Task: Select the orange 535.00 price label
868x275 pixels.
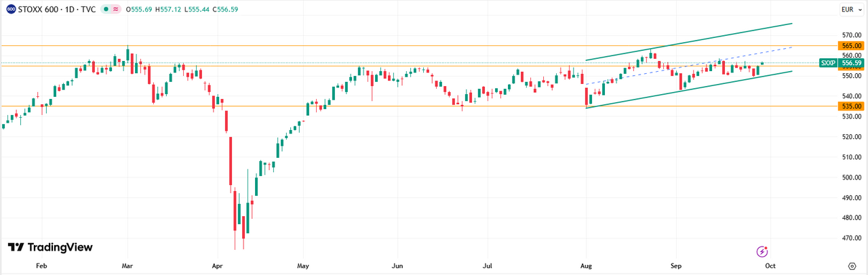Action: click(852, 106)
